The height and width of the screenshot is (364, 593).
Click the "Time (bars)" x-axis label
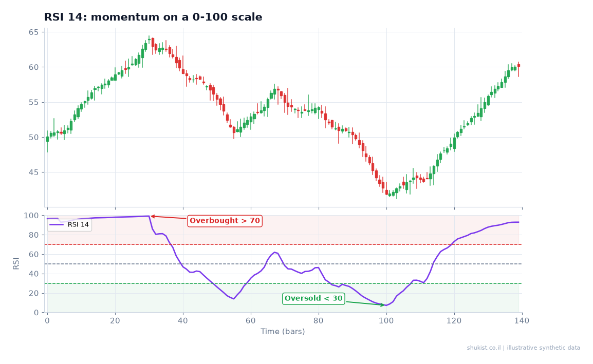pos(283,332)
